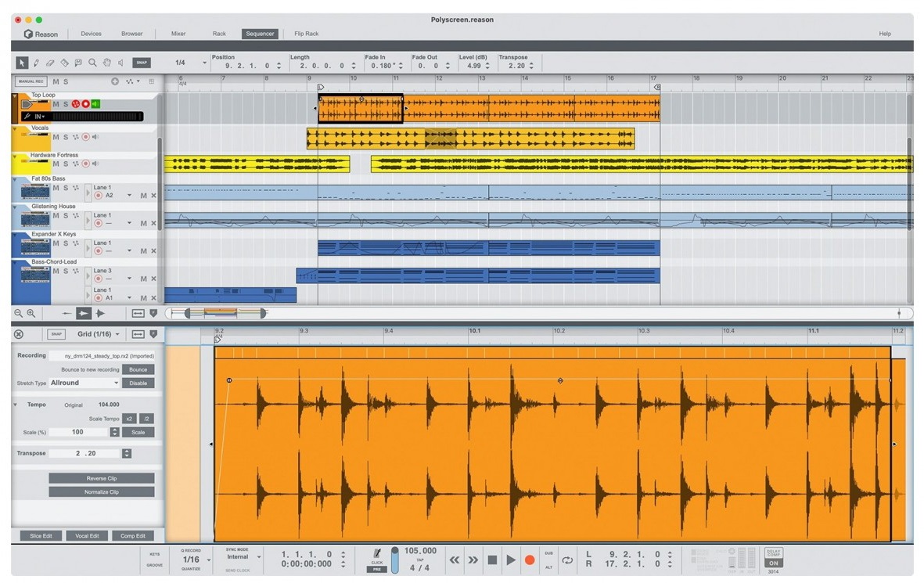Select the Razor tool
This screenshot has height=583, width=924.
coord(64,63)
